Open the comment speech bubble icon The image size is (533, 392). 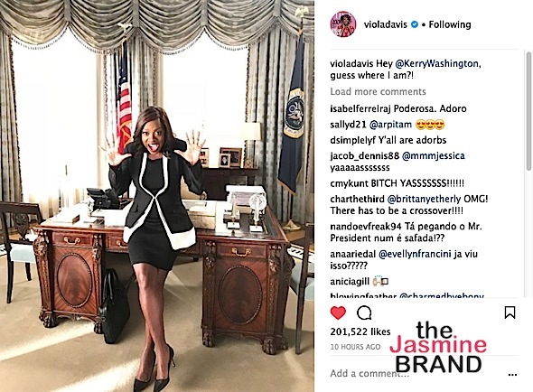(364, 313)
